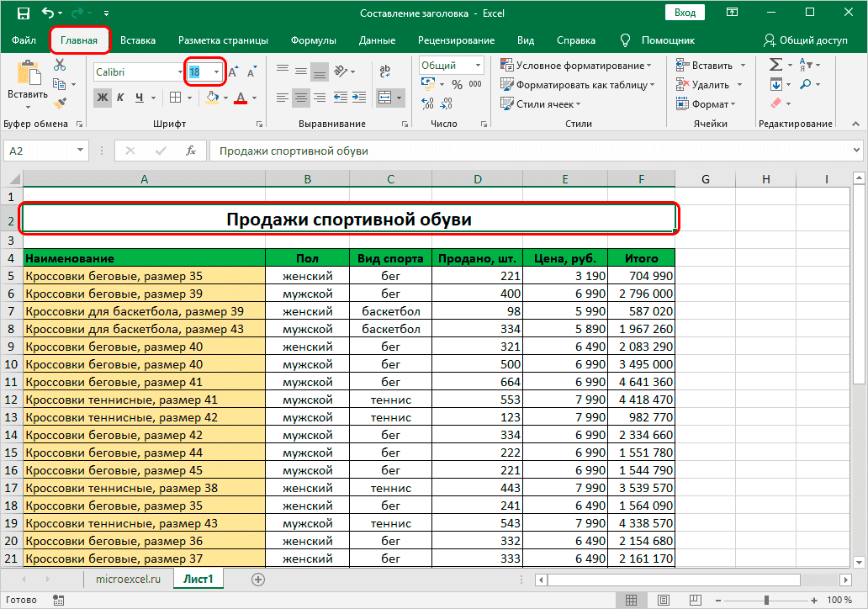Image resolution: width=868 pixels, height=609 pixels.
Task: Click the insert function fx icon
Action: click(x=191, y=151)
